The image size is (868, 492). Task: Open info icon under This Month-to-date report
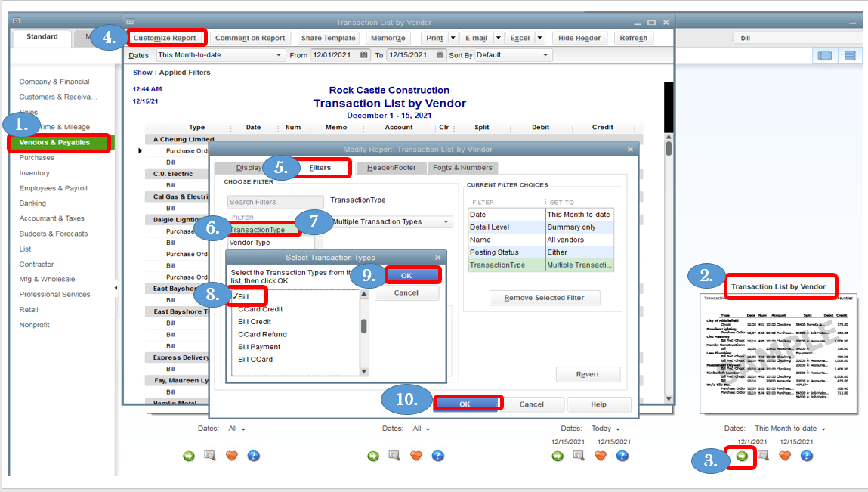click(764, 456)
